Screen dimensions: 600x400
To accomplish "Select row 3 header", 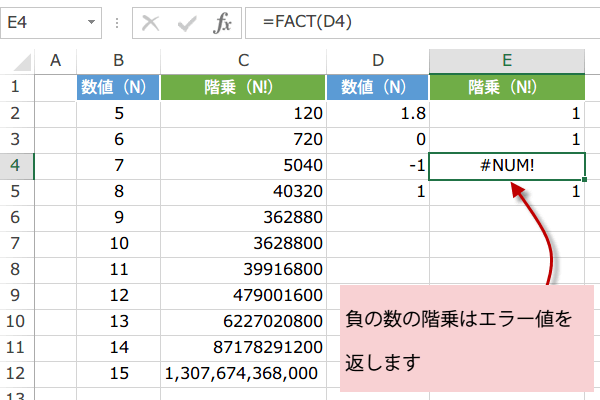I will [x=15, y=140].
